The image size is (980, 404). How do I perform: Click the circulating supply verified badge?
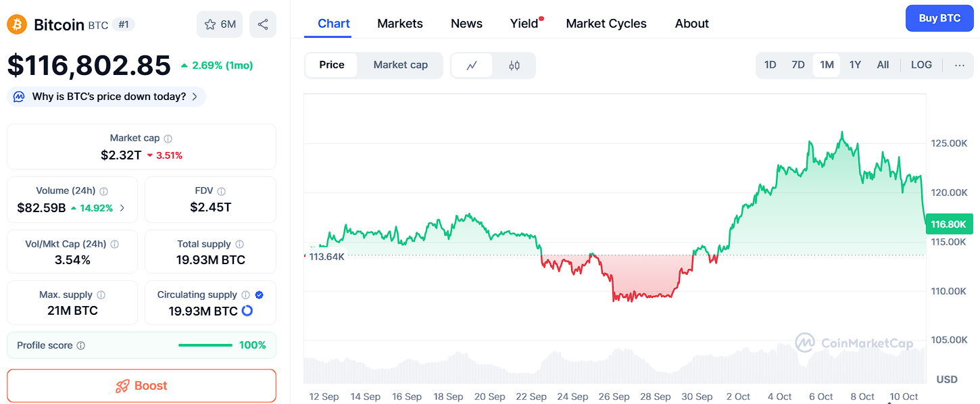pyautogui.click(x=260, y=295)
